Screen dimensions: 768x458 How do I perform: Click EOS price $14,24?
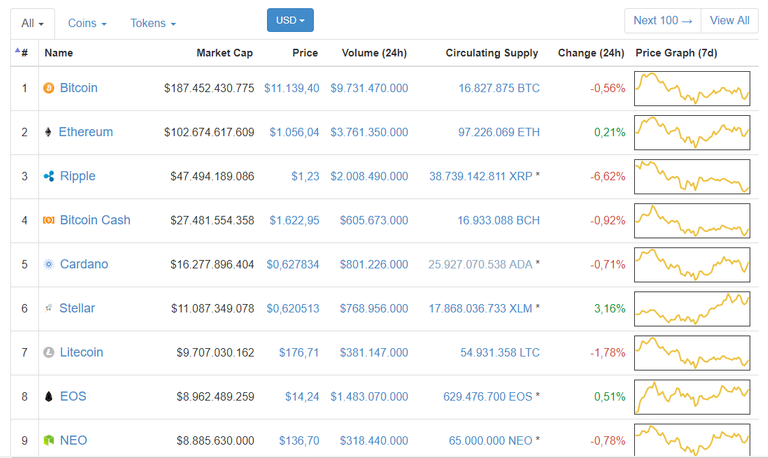click(x=302, y=397)
